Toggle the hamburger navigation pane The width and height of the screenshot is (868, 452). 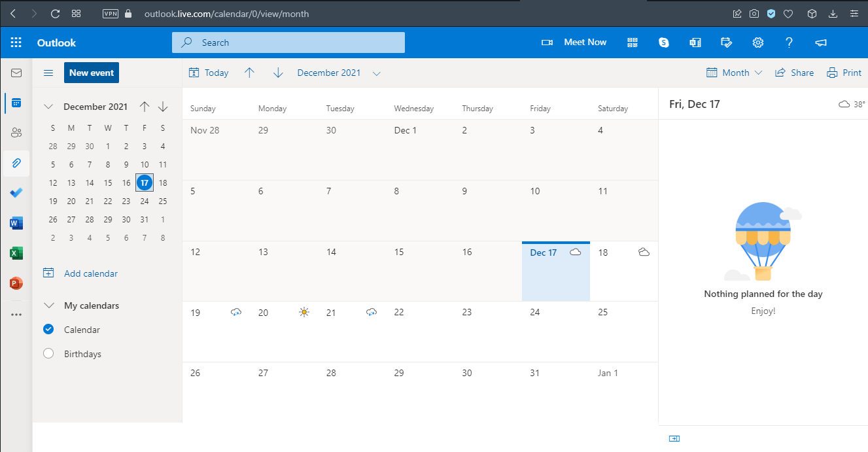tap(48, 73)
